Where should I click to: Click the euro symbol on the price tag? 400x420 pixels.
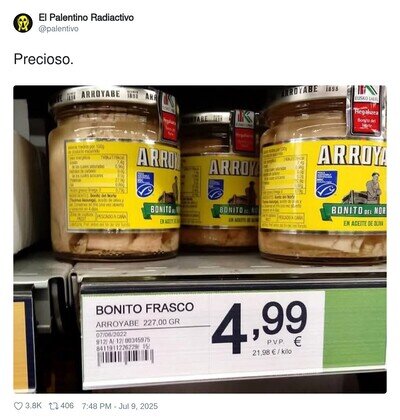point(297,342)
